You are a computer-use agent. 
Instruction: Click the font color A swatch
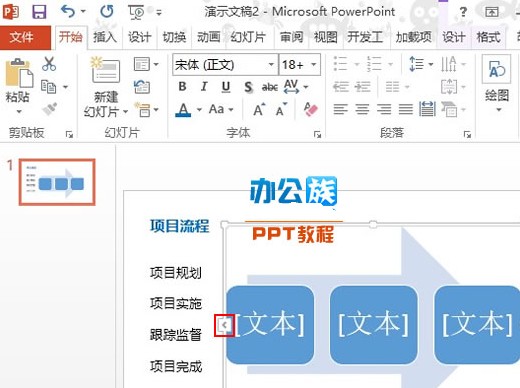[183, 109]
